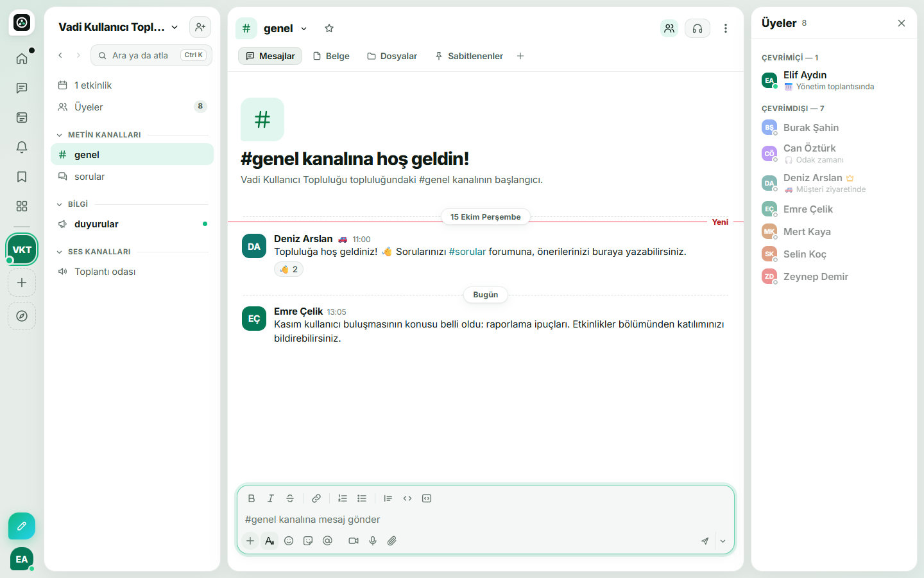The image size is (924, 578).
Task: Add a new tab with plus
Action: (x=520, y=56)
